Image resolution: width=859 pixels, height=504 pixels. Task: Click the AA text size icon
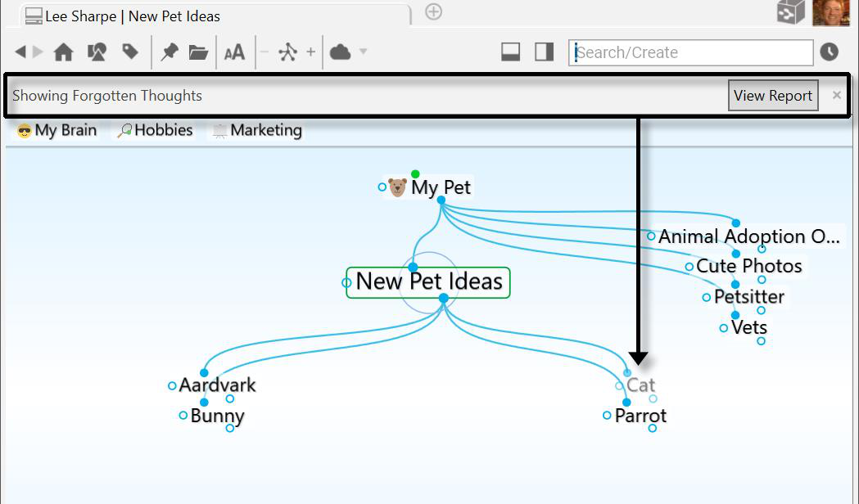pos(234,52)
